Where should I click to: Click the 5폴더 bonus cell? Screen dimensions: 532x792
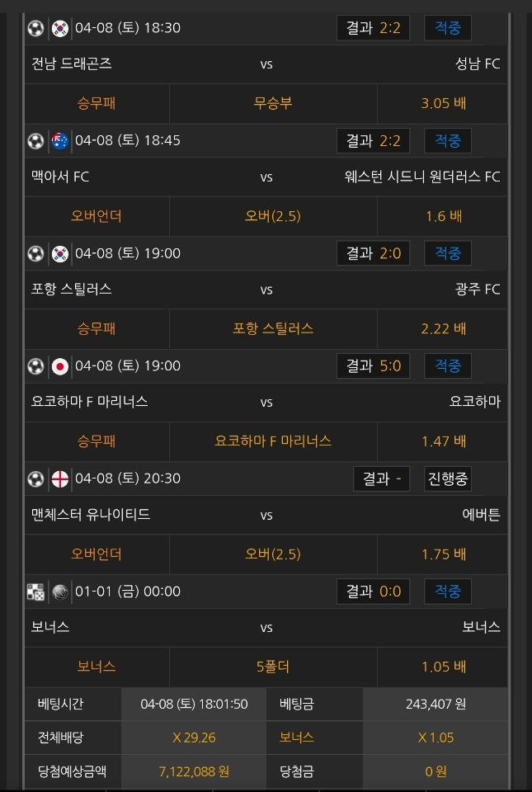(273, 667)
